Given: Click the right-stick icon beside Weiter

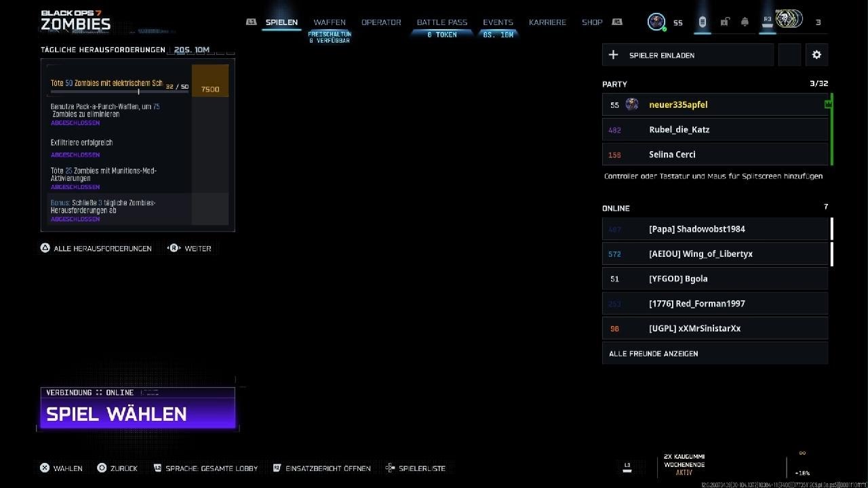Looking at the screenshot, I should coord(174,248).
